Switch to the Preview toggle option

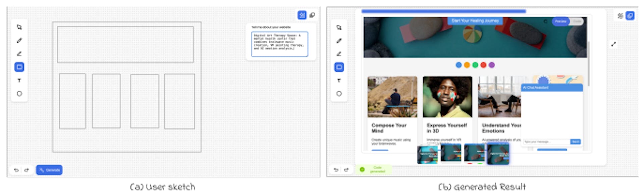(x=560, y=21)
